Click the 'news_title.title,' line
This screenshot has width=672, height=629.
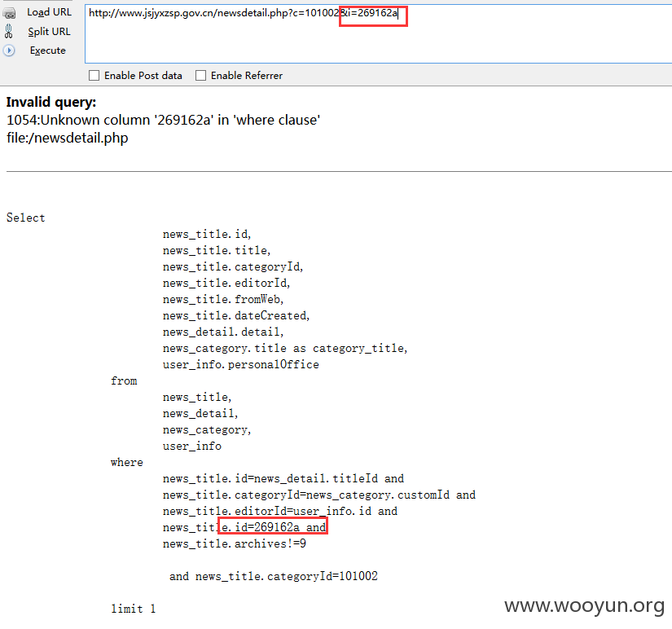217,250
